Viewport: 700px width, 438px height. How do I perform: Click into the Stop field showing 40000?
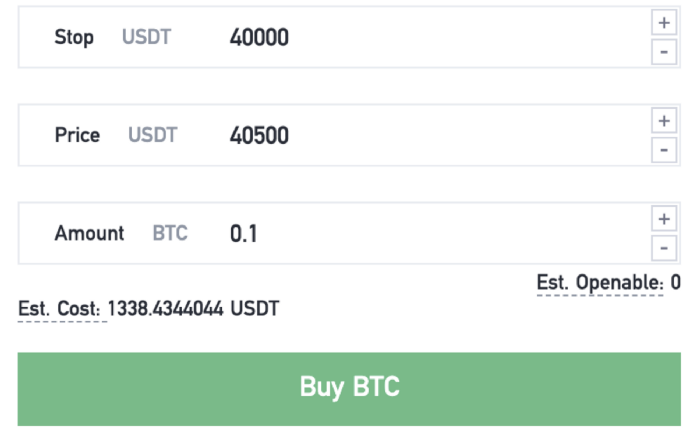click(349, 37)
